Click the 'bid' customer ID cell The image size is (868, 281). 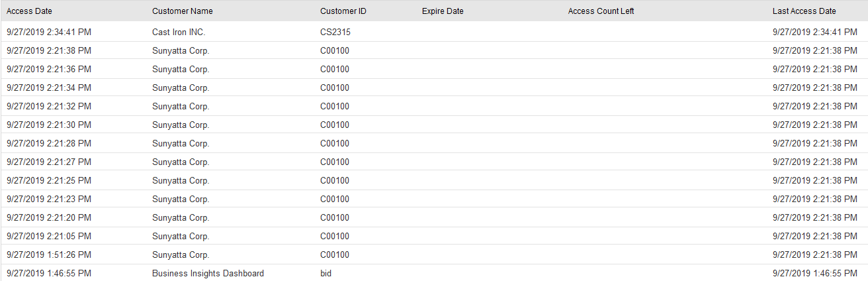tap(325, 273)
